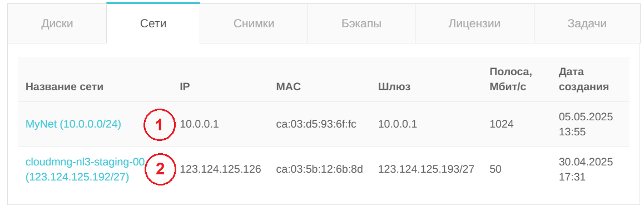644x210 pixels.
Task: Switch to the Задачи tab
Action: (x=587, y=23)
